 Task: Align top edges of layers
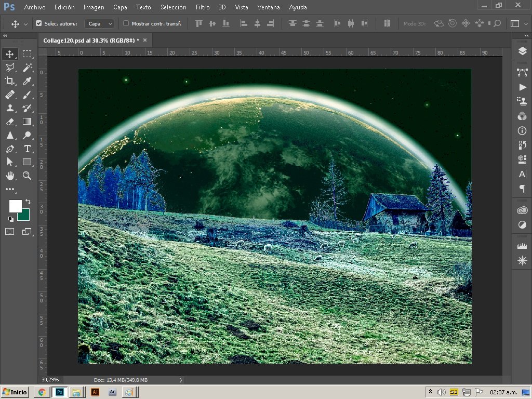pos(199,23)
